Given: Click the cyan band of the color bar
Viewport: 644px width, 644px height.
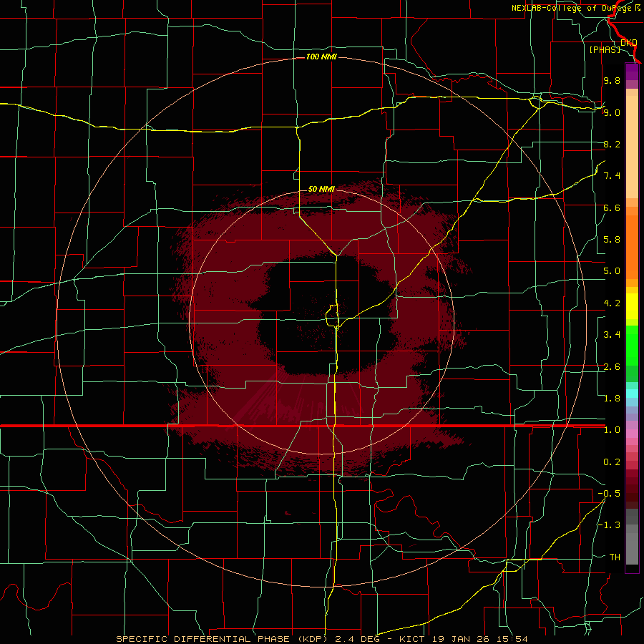Looking at the screenshot, I should pos(632,393).
